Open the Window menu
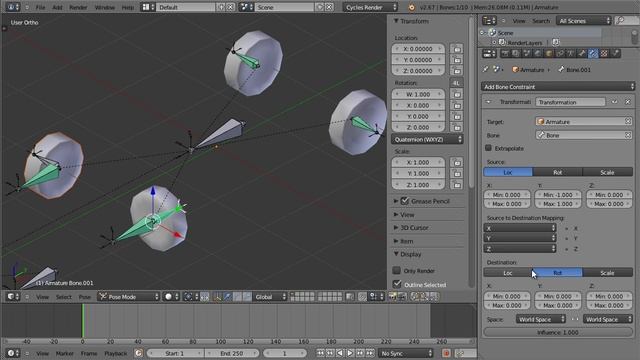 [104, 7]
